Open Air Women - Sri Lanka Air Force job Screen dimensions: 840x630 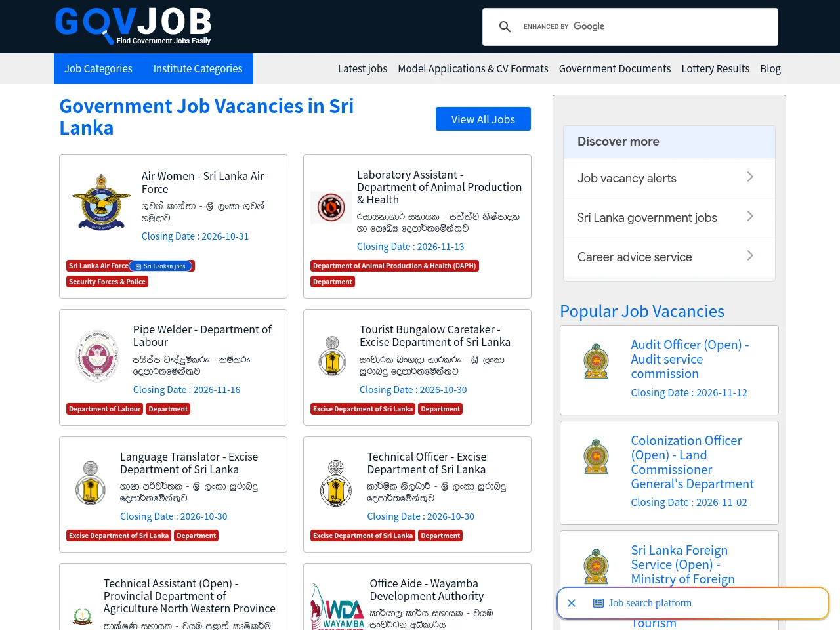click(203, 182)
